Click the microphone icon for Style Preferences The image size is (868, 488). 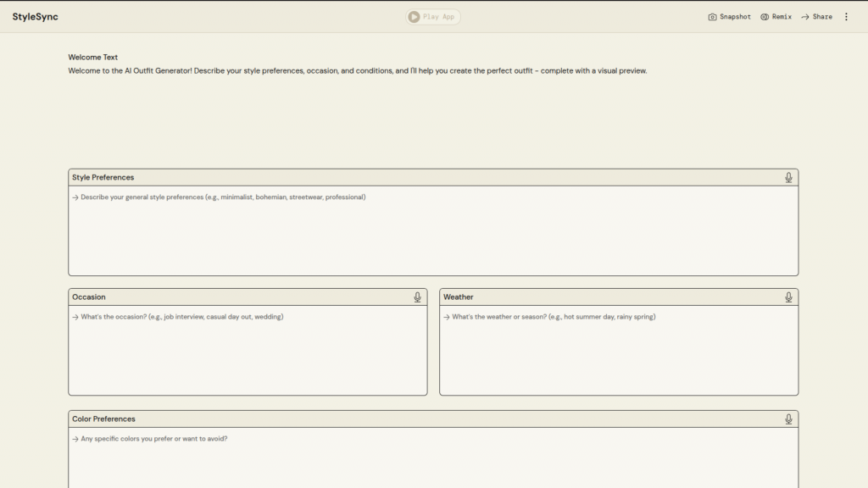788,178
